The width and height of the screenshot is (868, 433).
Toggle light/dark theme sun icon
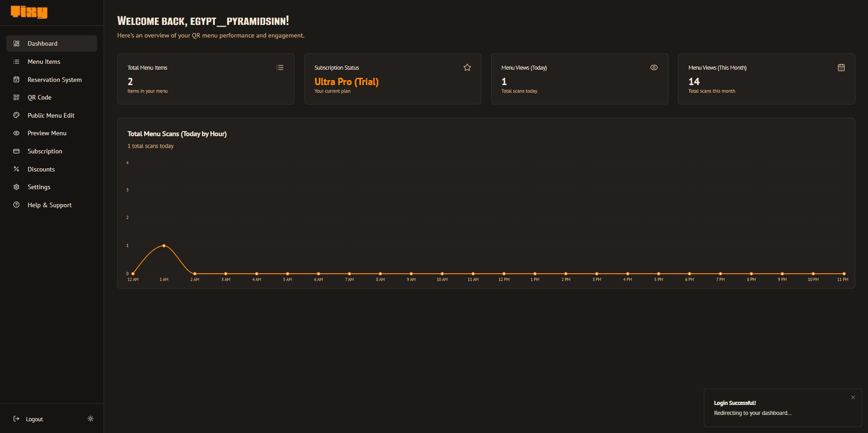pyautogui.click(x=90, y=419)
